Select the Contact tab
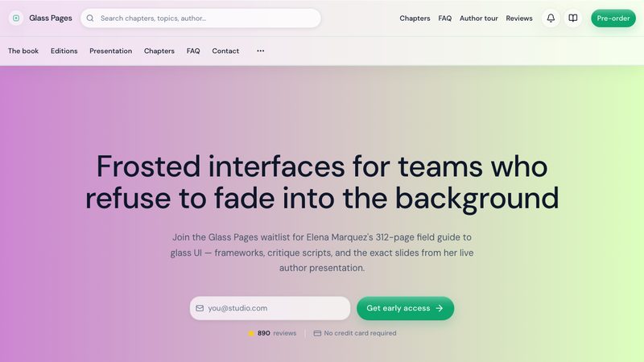The height and width of the screenshot is (362, 644). click(x=225, y=51)
